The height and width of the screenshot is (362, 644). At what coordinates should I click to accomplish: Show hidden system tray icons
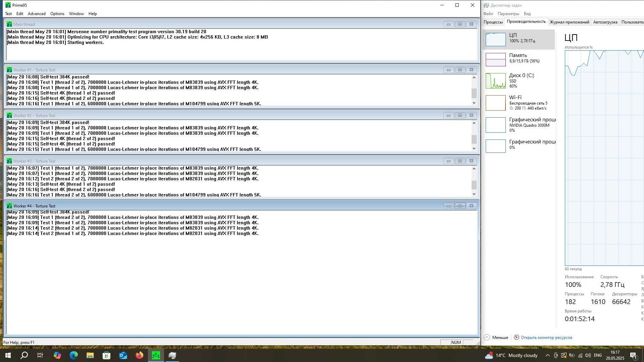(x=547, y=355)
